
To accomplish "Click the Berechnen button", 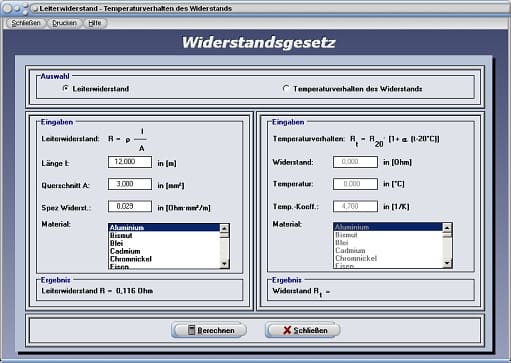I will click(x=209, y=330).
